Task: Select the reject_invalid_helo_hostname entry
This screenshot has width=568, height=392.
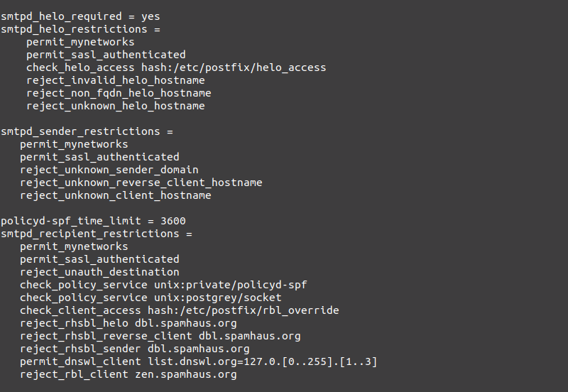Action: (x=116, y=80)
